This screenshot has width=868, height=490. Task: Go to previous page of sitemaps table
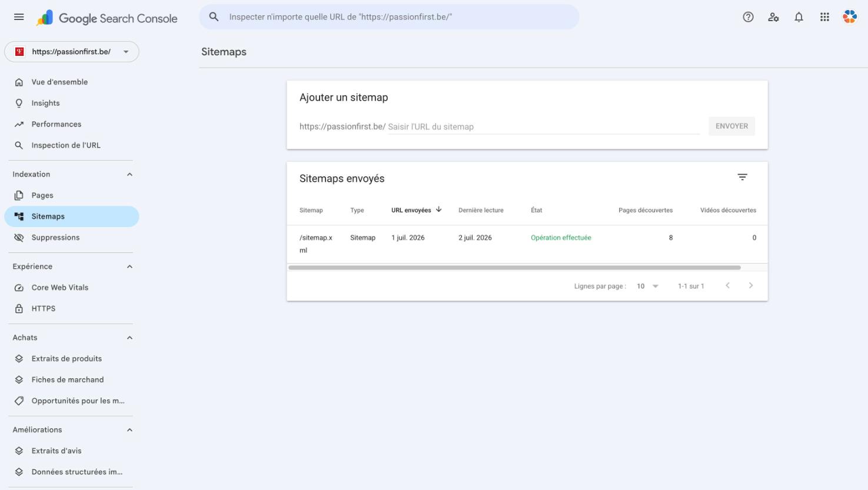727,286
